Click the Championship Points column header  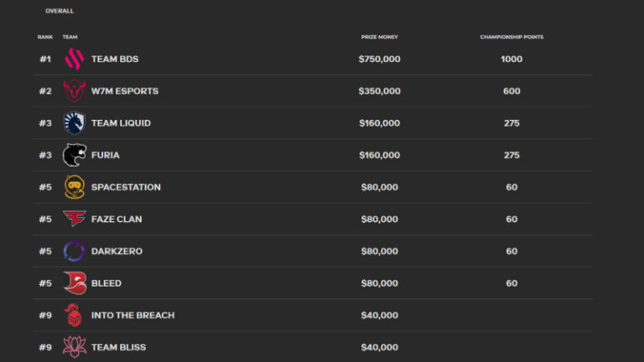point(512,37)
